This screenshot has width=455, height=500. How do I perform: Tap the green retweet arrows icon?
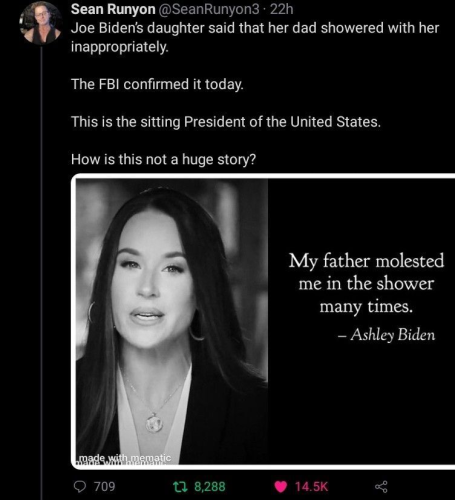point(180,486)
